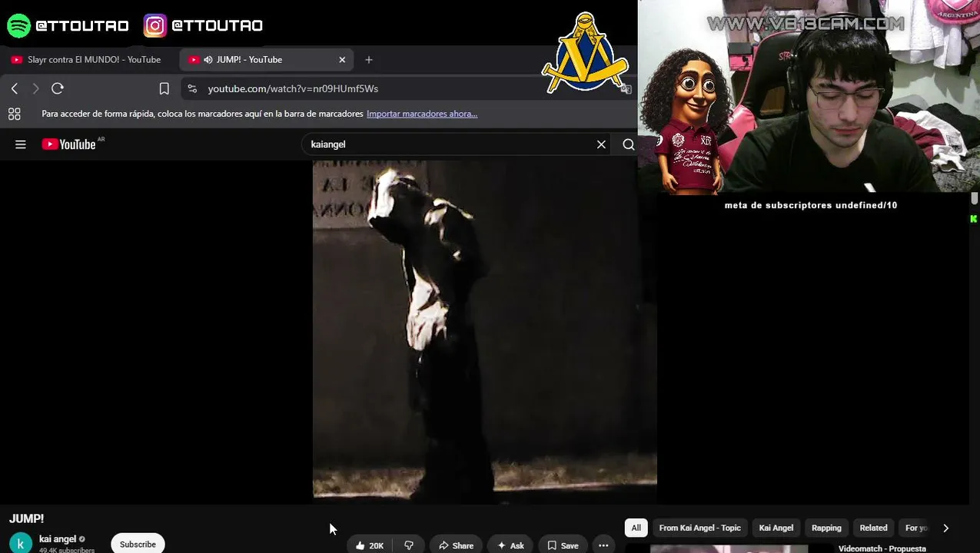The width and height of the screenshot is (980, 553).
Task: Click the page scrollbar thumb
Action: 974,199
